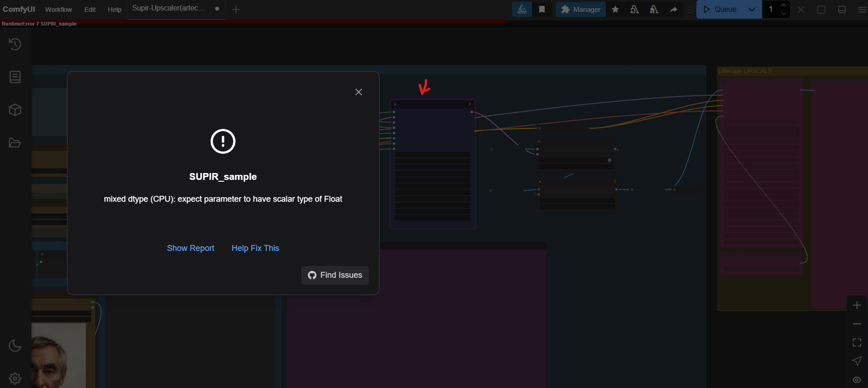Open settings with the gear icon
Viewport: 868px width, 388px height.
[x=15, y=378]
